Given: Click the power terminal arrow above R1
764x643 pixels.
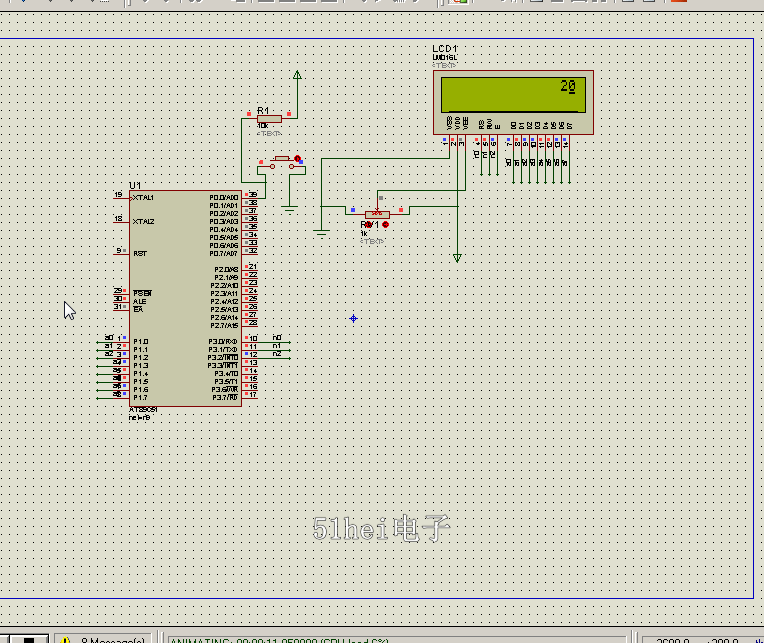Looking at the screenshot, I should (297, 75).
